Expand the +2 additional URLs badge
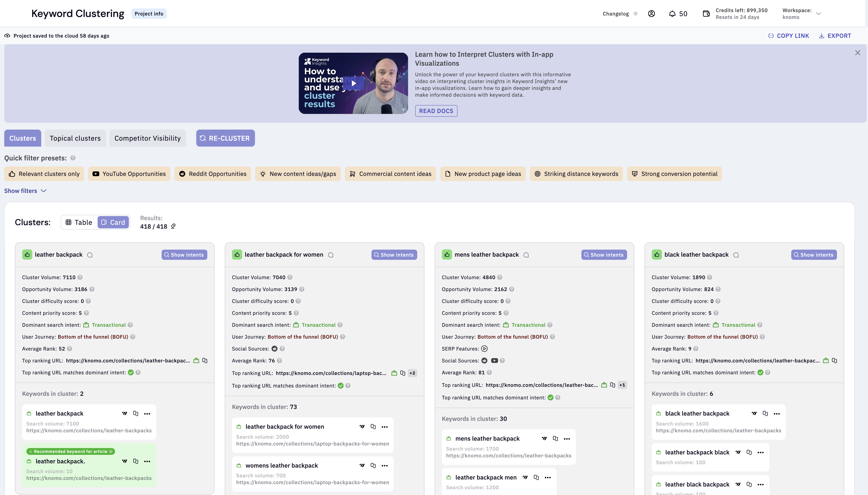The image size is (868, 495). tap(412, 373)
